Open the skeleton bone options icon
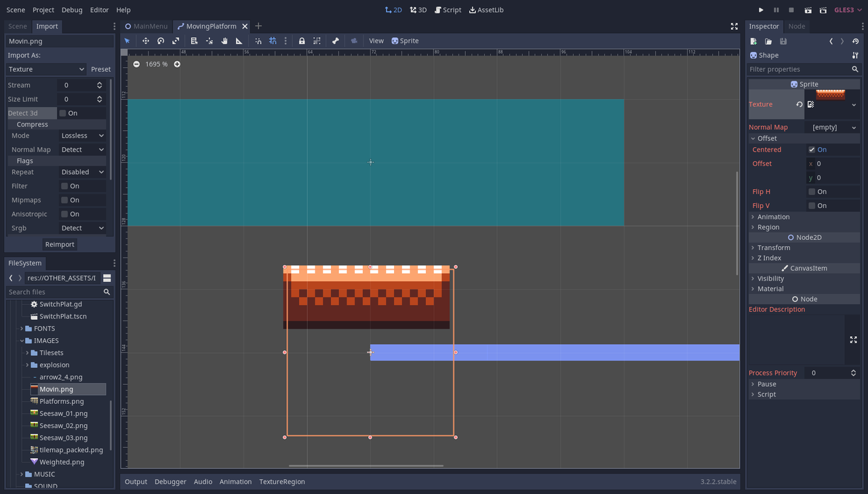The image size is (868, 494). [336, 41]
